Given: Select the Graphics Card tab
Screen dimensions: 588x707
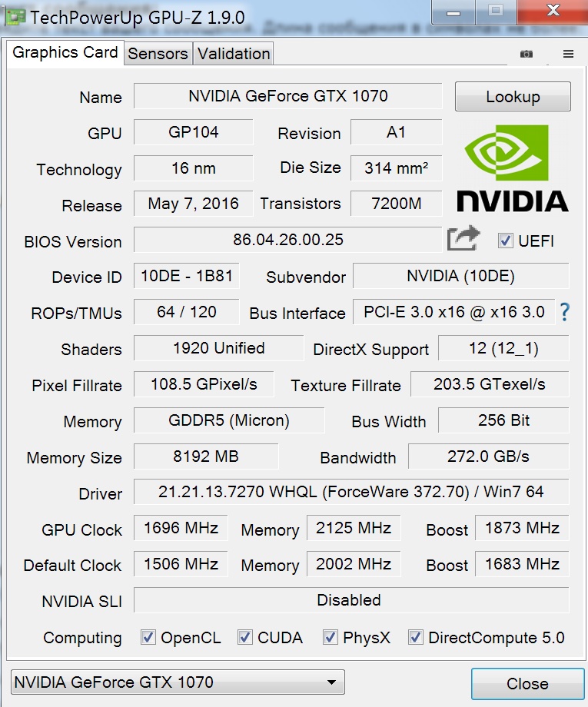Looking at the screenshot, I should [x=65, y=52].
